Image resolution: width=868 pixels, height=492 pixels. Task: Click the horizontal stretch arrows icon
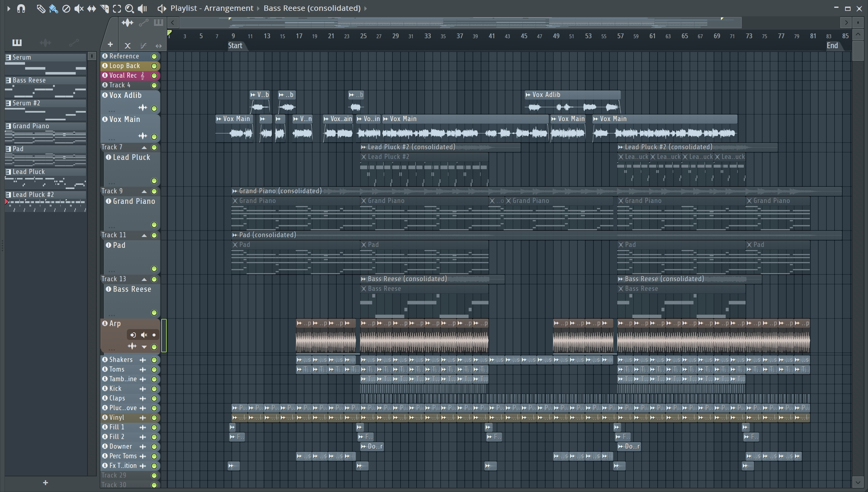click(x=159, y=46)
